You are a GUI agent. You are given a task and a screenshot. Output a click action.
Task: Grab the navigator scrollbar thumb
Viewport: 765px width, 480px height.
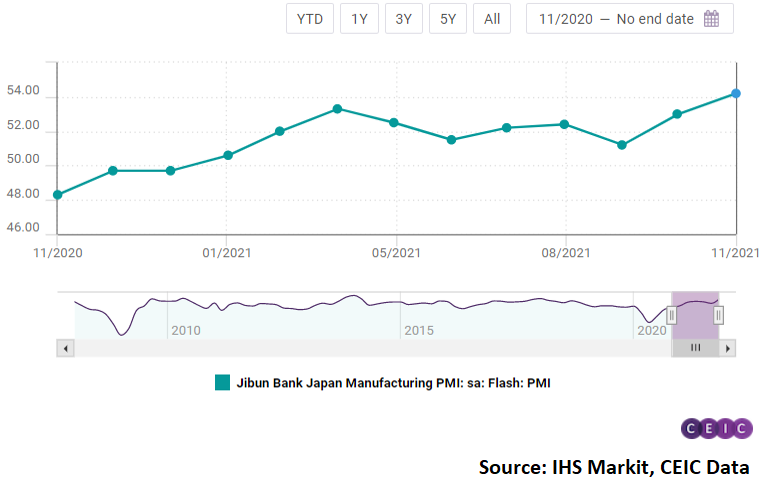click(x=695, y=348)
